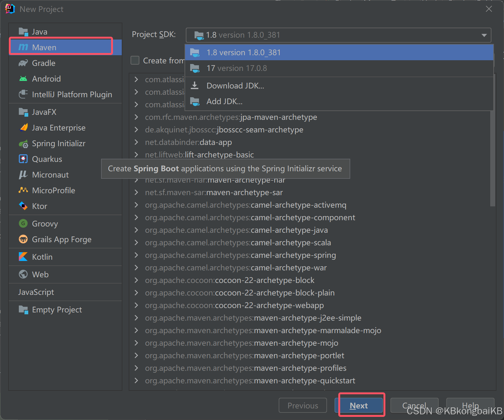Click the Web globe icon
The height and width of the screenshot is (420, 504).
tap(23, 274)
